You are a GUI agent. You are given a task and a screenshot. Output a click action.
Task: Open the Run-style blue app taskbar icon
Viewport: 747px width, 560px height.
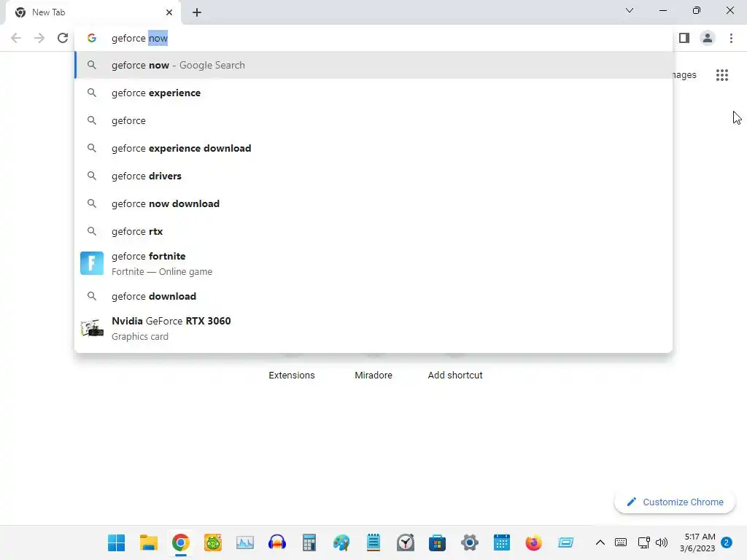click(565, 542)
